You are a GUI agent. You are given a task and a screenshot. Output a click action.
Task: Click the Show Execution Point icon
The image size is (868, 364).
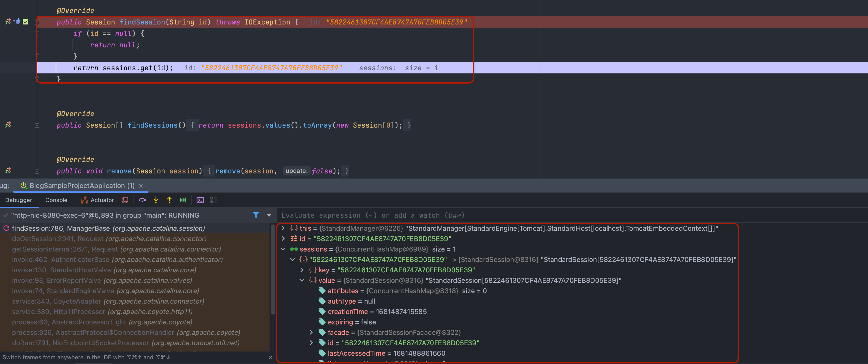pyautogui.click(x=125, y=200)
